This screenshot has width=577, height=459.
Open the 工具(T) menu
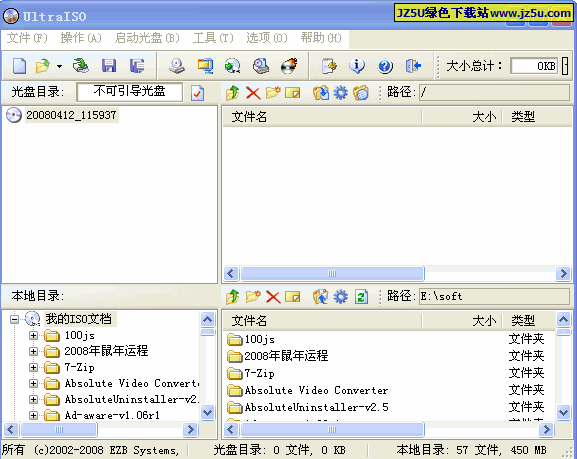pos(213,38)
